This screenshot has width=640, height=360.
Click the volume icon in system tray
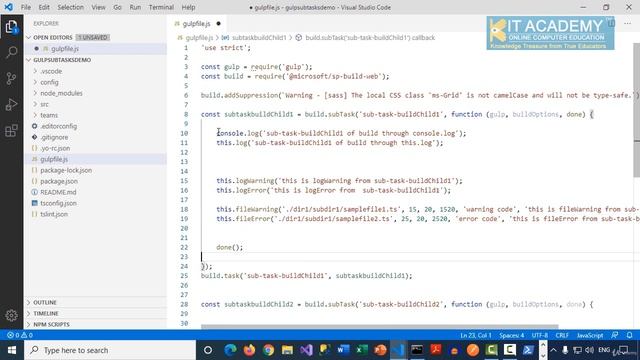(x=589, y=350)
